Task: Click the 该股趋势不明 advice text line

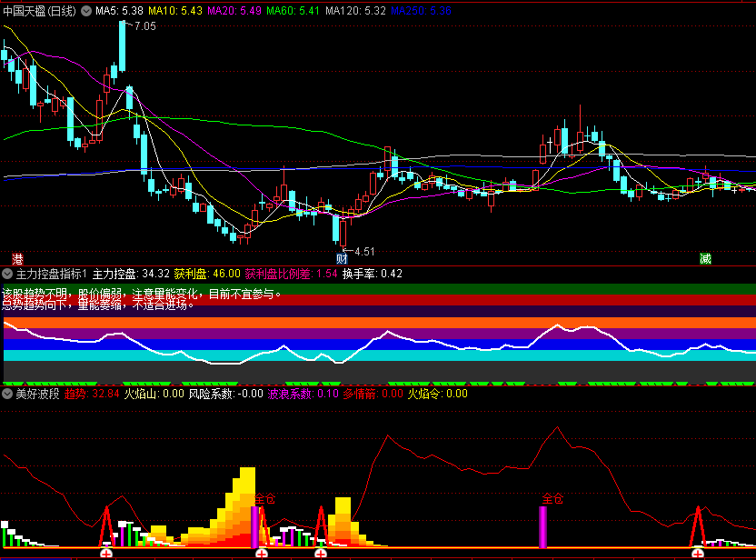Action: pyautogui.click(x=142, y=294)
